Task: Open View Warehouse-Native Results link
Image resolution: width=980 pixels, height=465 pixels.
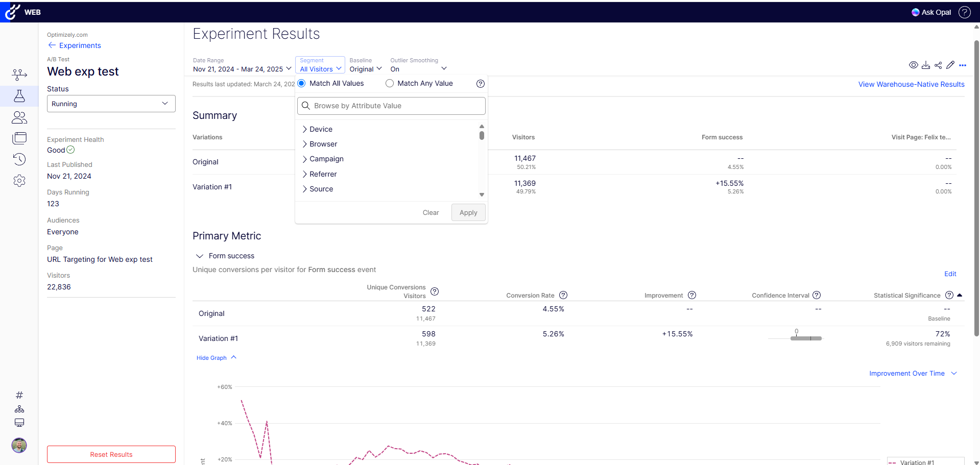Action: coord(911,84)
